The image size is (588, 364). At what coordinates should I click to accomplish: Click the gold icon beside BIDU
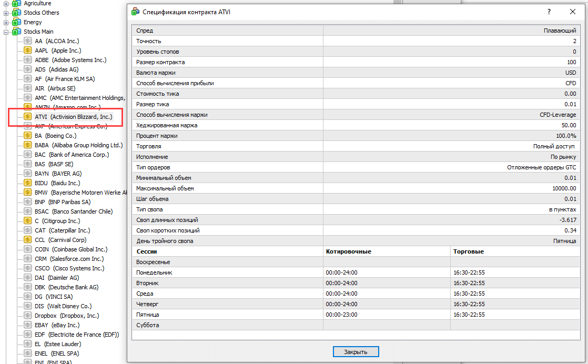coord(28,183)
